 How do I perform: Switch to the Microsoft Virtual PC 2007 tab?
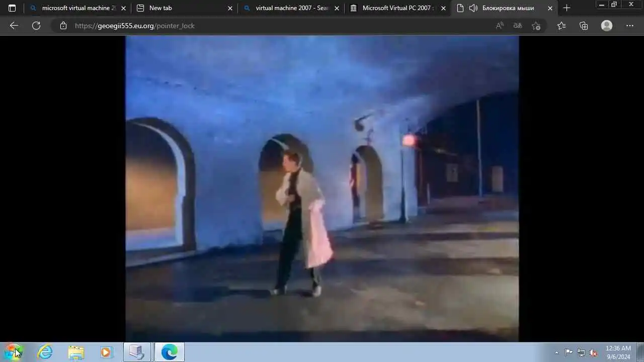[397, 8]
